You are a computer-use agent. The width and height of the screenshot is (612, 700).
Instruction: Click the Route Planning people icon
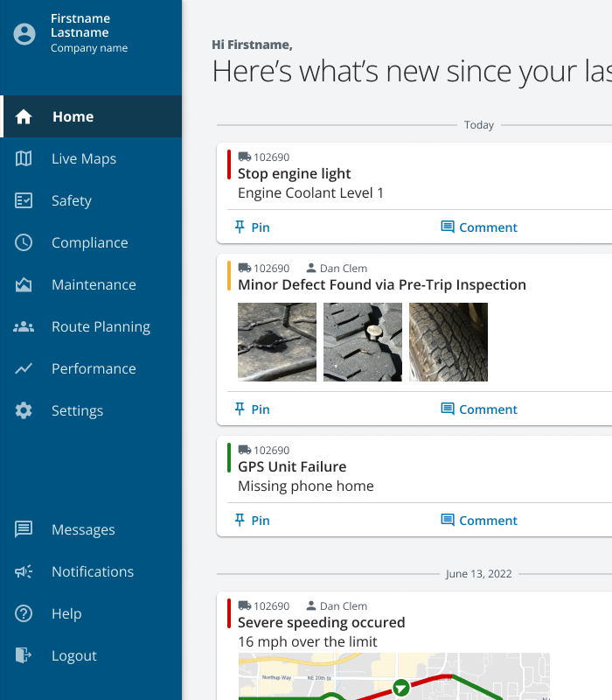click(x=24, y=326)
